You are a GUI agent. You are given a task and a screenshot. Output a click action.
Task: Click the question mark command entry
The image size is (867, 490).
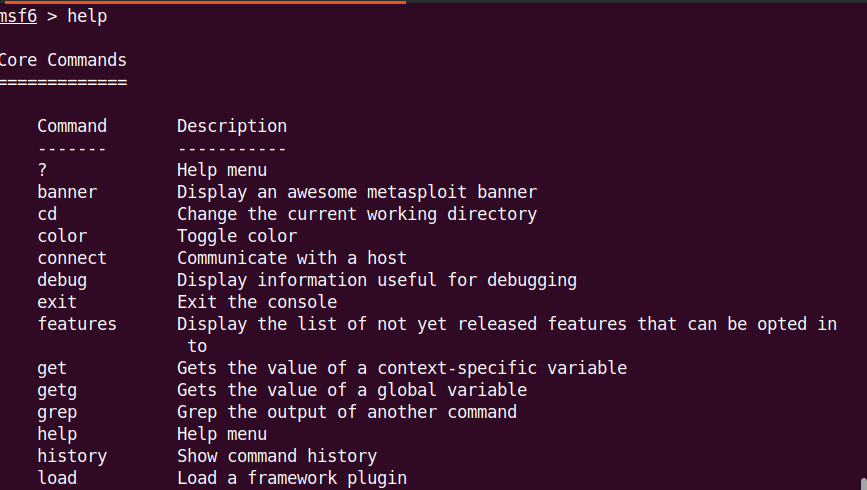(43, 170)
